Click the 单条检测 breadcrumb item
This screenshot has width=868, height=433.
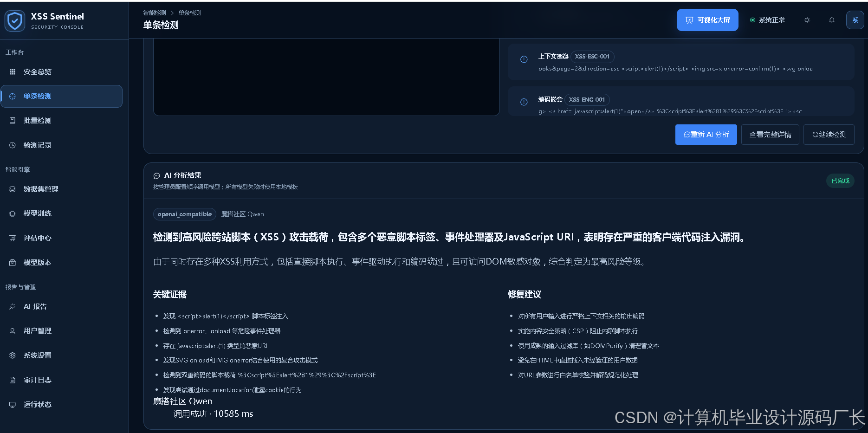[190, 13]
